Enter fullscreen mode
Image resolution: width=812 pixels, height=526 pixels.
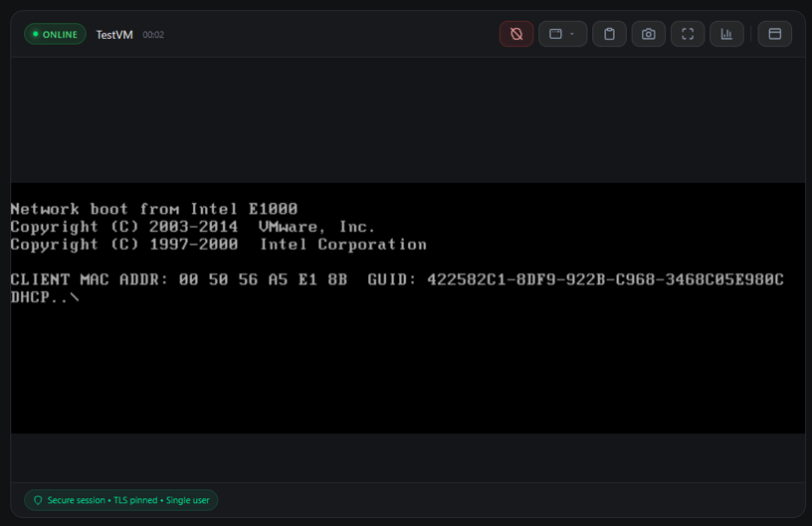pyautogui.click(x=688, y=34)
